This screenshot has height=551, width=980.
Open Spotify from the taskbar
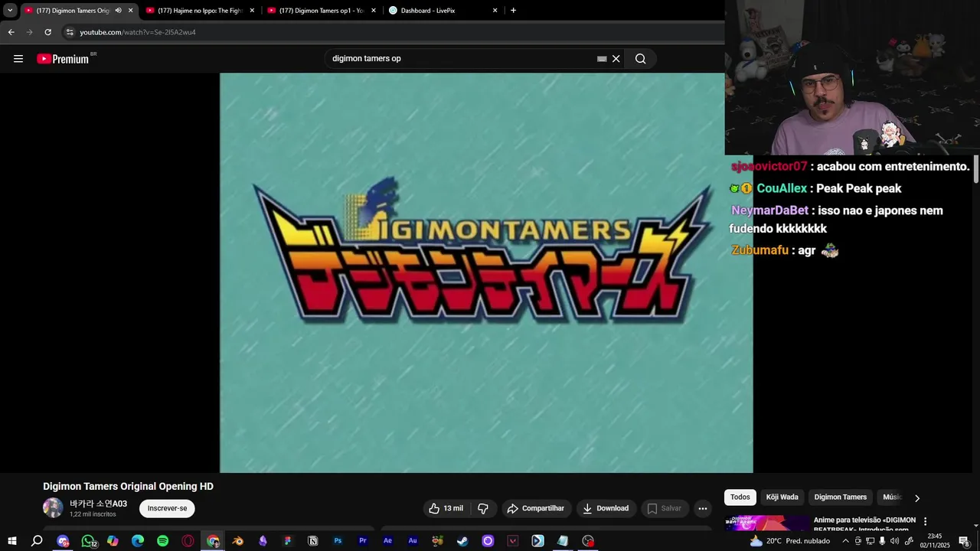pos(162,541)
